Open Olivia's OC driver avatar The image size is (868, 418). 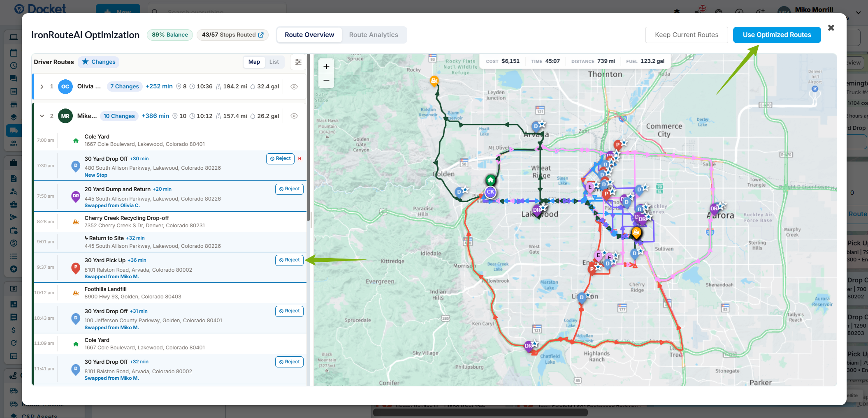[65, 87]
